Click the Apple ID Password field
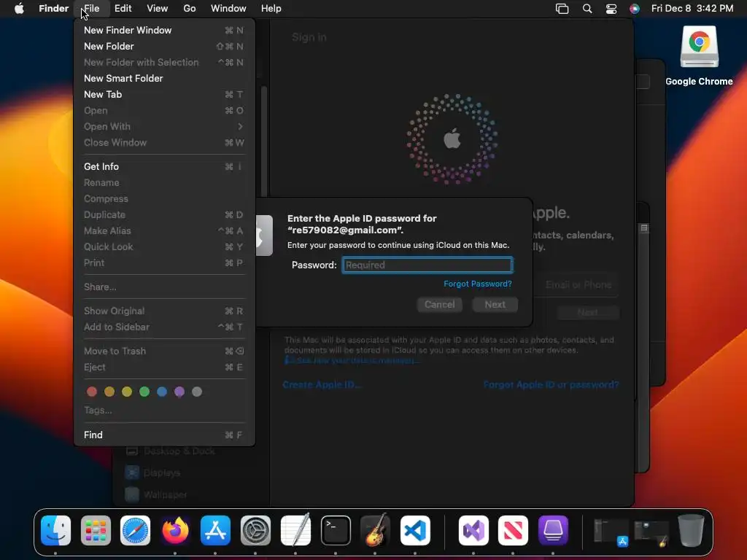This screenshot has width=747, height=560. point(427,265)
